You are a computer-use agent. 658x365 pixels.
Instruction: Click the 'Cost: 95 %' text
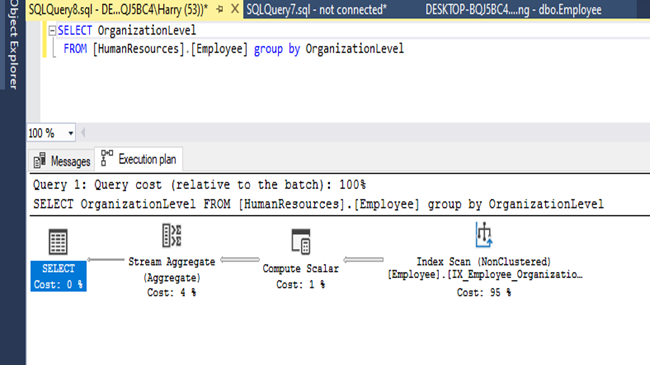(x=484, y=292)
